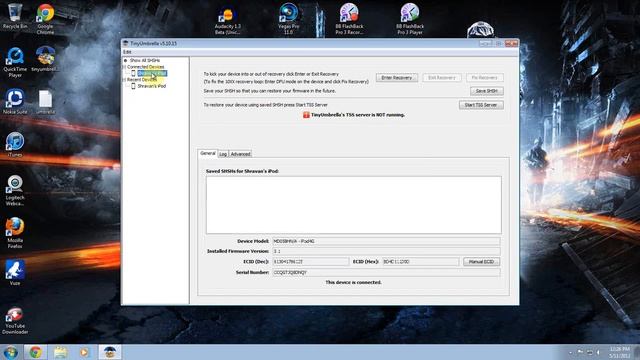Click Start TSS Server button
This screenshot has height=360, width=640.
click(481, 105)
